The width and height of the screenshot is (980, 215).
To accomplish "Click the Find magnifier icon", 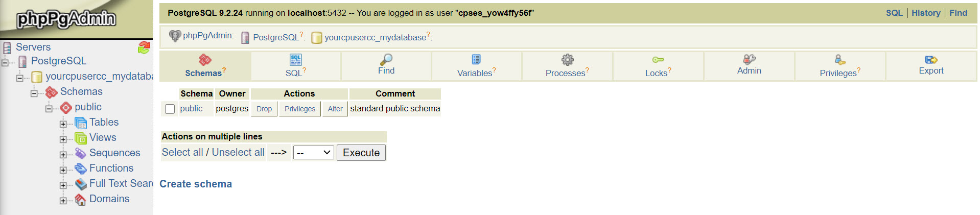I will click(x=386, y=59).
